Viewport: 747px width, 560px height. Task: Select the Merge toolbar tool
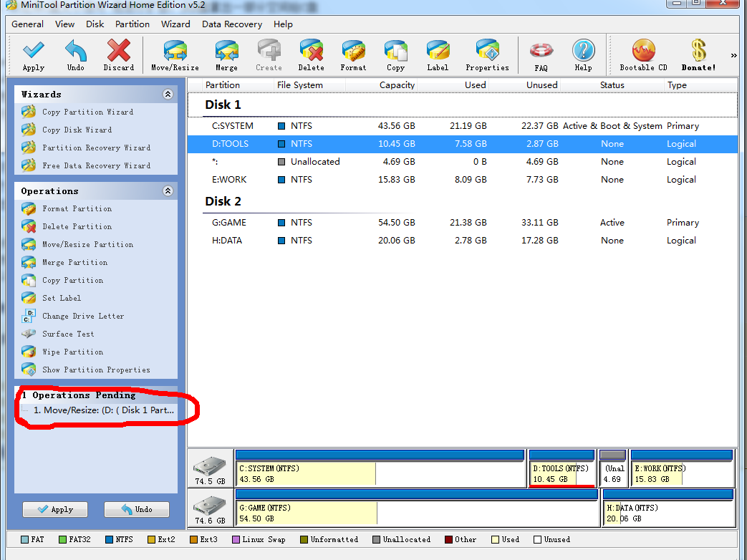pyautogui.click(x=226, y=54)
